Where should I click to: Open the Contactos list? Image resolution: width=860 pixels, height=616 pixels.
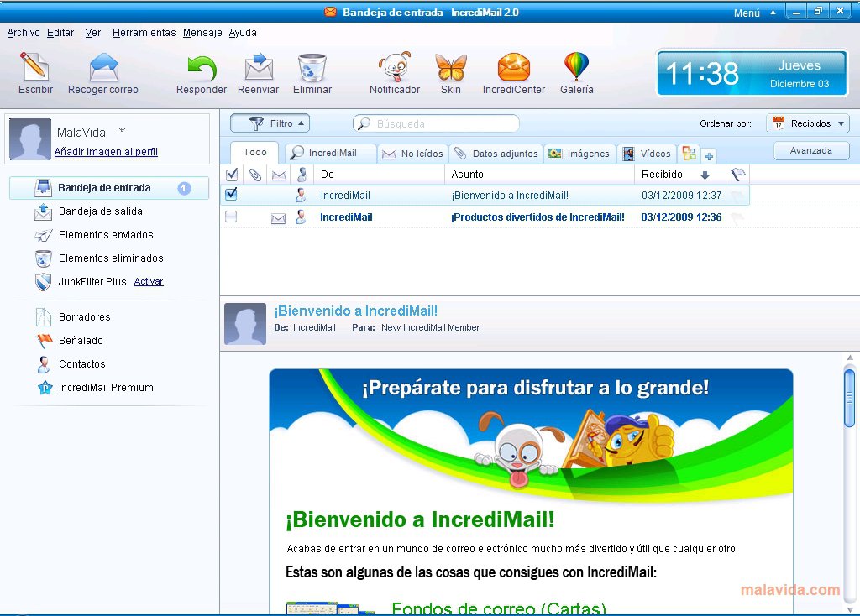coord(81,364)
